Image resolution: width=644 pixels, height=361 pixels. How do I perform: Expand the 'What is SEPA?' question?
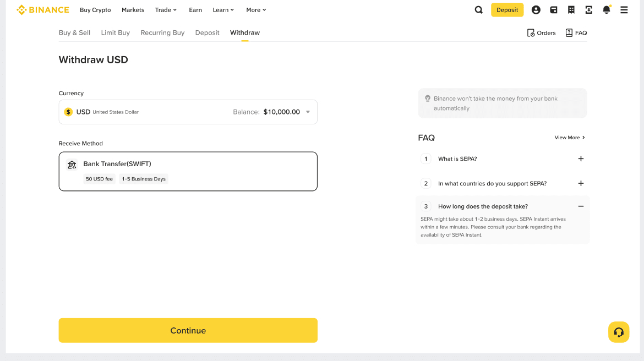(581, 159)
